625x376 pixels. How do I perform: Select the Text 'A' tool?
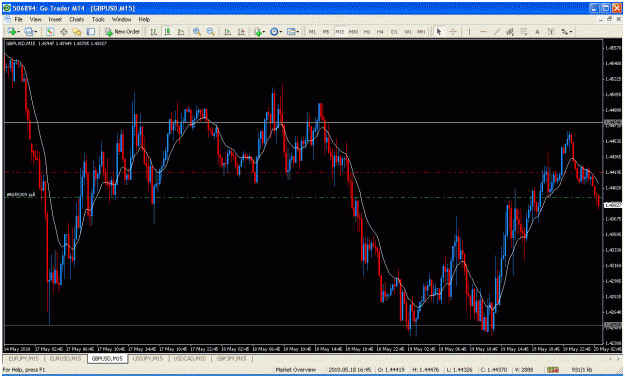tap(537, 31)
